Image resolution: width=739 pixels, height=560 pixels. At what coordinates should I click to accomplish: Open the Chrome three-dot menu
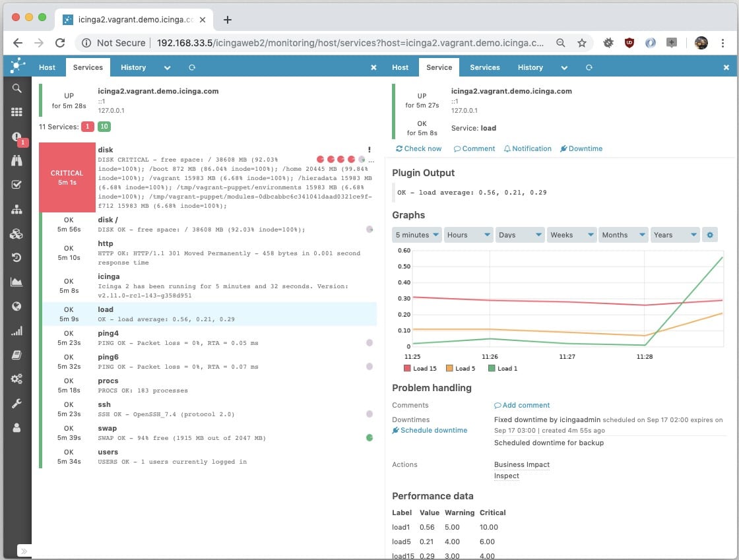click(x=723, y=43)
